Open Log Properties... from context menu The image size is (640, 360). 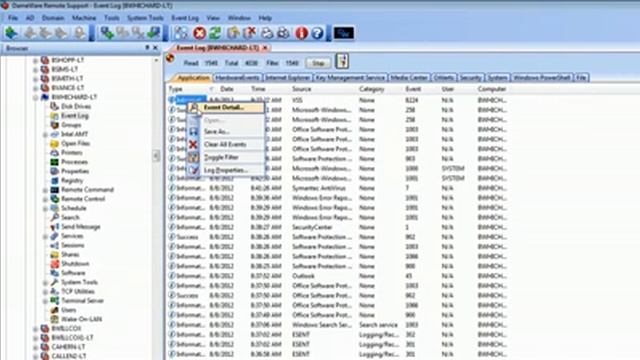[x=226, y=170]
